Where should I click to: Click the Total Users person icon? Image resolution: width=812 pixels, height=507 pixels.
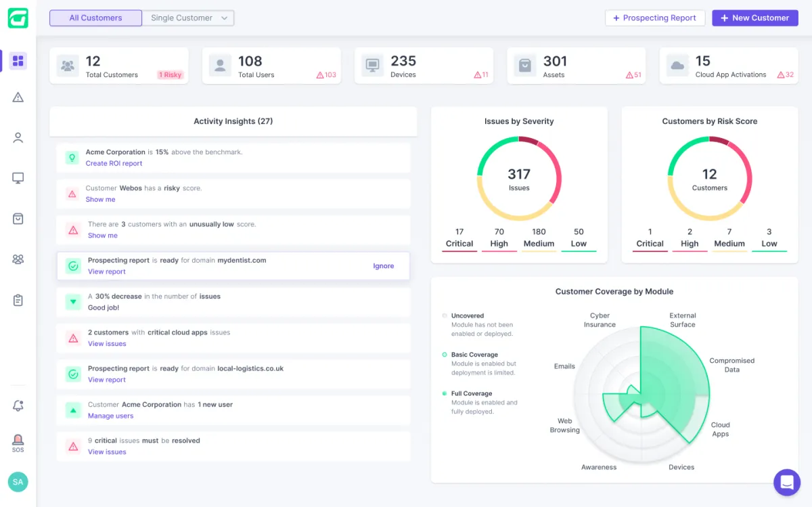(220, 66)
